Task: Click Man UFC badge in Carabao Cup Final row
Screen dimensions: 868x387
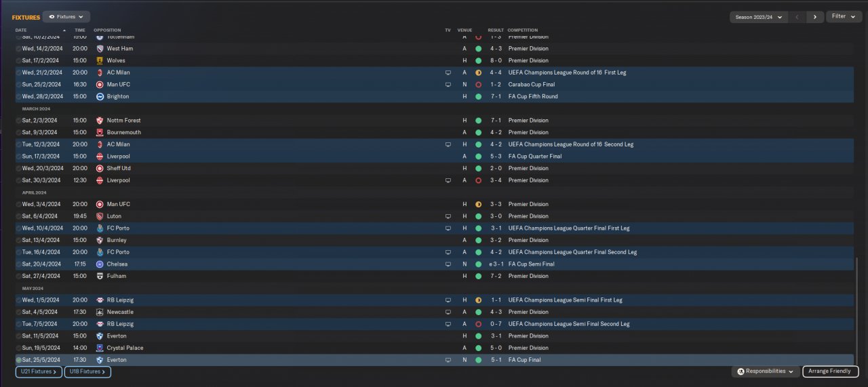Action: 100,85
